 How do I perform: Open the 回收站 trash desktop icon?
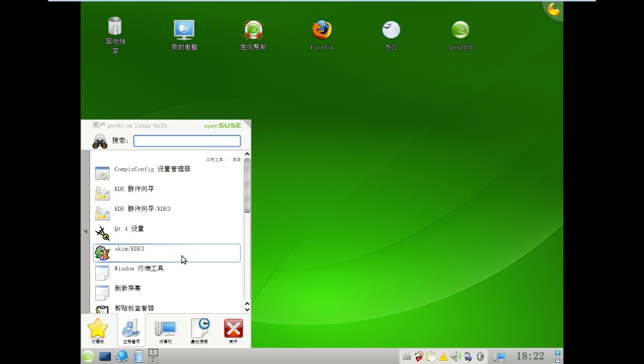tap(115, 35)
